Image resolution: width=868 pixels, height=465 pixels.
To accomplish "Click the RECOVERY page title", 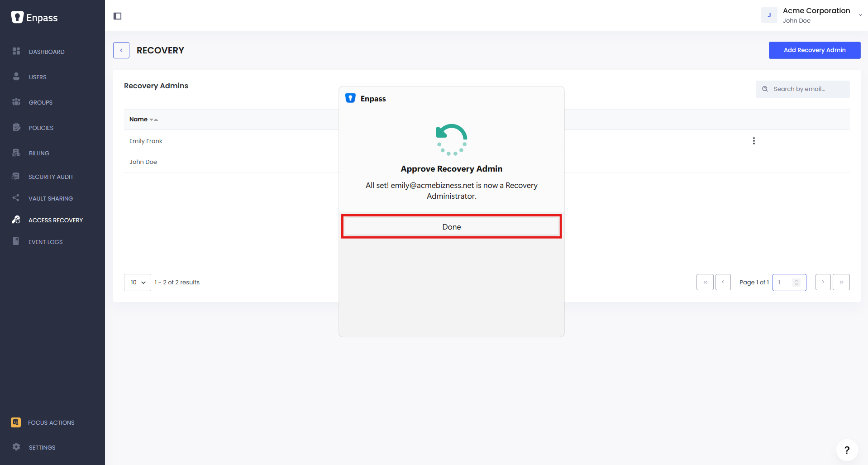I will click(160, 51).
